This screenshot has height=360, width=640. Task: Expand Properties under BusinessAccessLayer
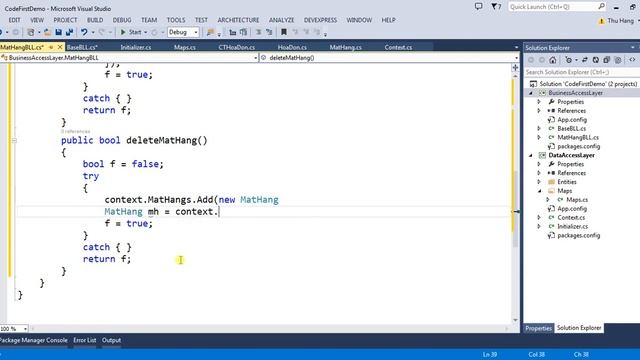[539, 102]
